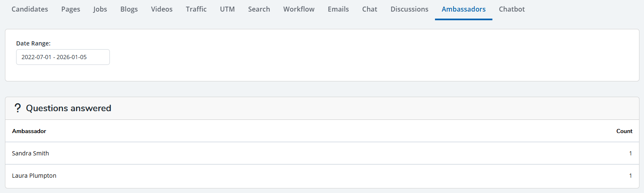Click the active Ambassadors tab

[x=463, y=9]
